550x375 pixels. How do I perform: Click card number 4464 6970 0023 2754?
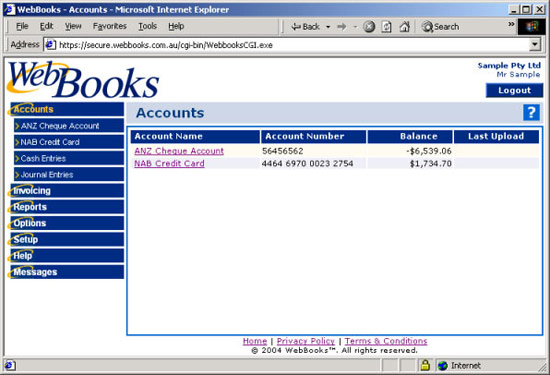point(308,163)
